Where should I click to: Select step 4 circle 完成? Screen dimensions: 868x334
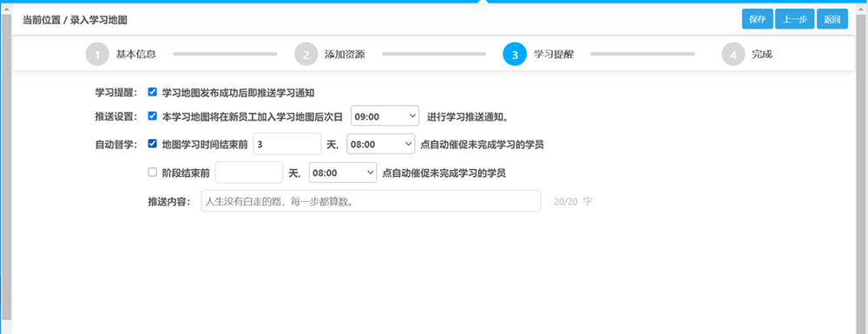(x=733, y=54)
